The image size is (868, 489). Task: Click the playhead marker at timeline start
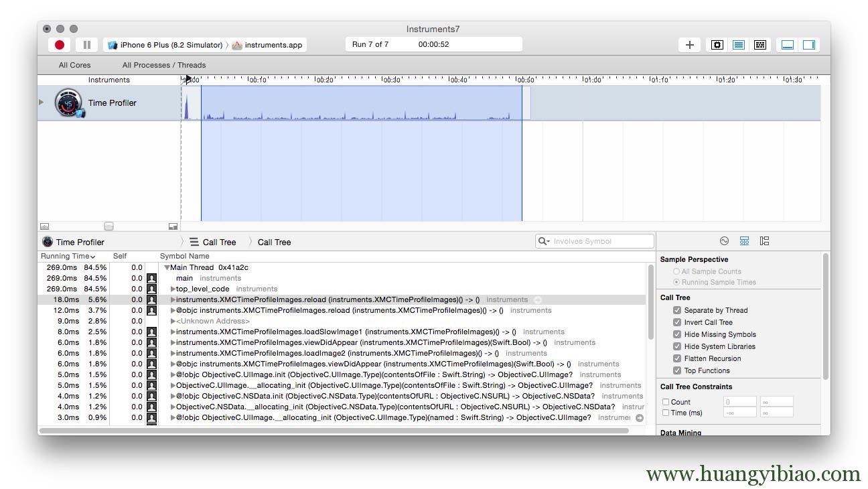coord(188,79)
